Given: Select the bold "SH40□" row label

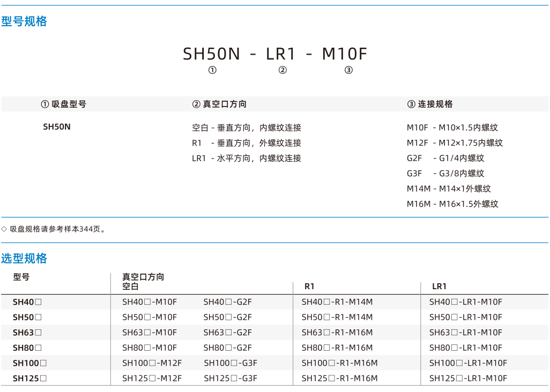Looking at the screenshot, I should click(27, 302).
